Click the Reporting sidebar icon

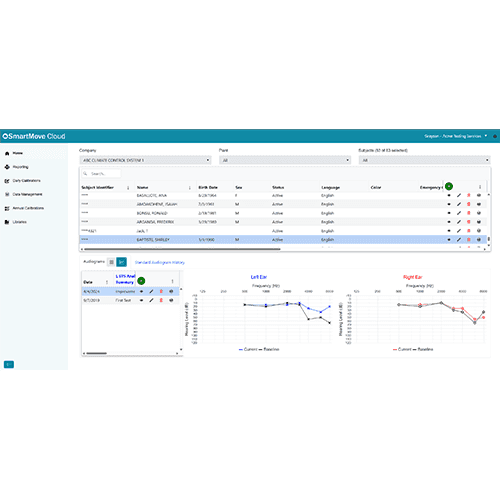[x=7, y=167]
